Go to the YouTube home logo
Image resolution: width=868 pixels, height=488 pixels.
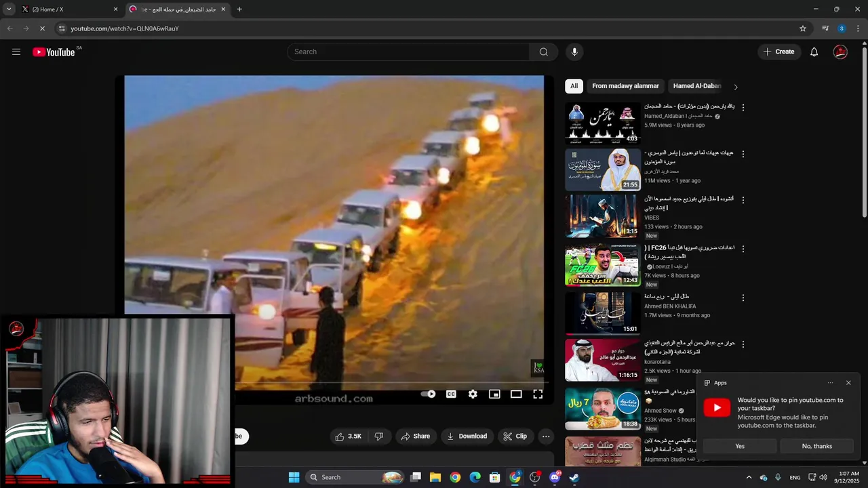tap(54, 52)
